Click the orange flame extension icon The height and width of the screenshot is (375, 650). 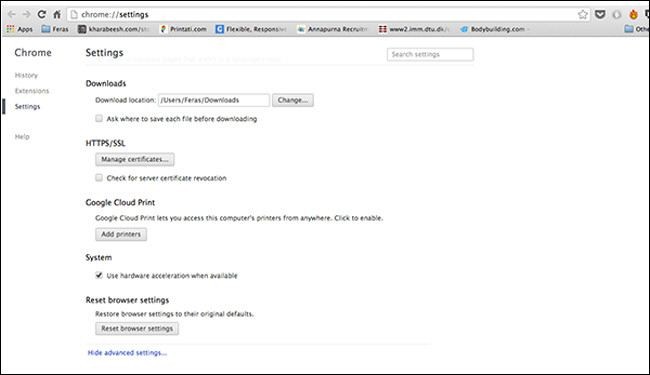633,15
